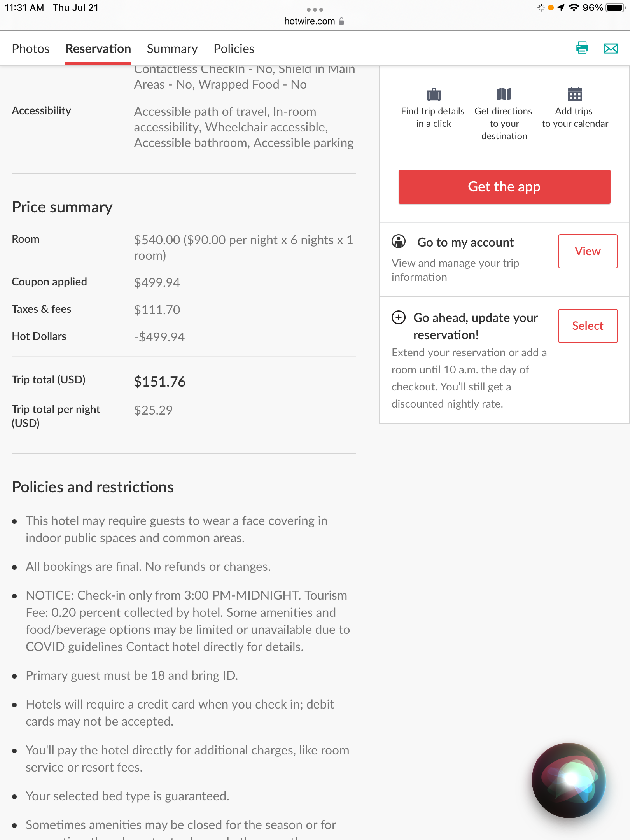Email trip details via the envelope icon
630x840 pixels.
pos(610,48)
